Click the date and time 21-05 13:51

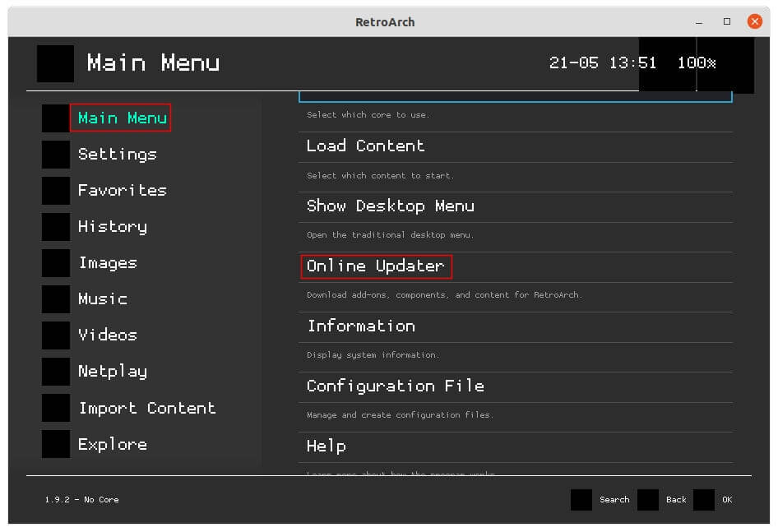coord(602,63)
